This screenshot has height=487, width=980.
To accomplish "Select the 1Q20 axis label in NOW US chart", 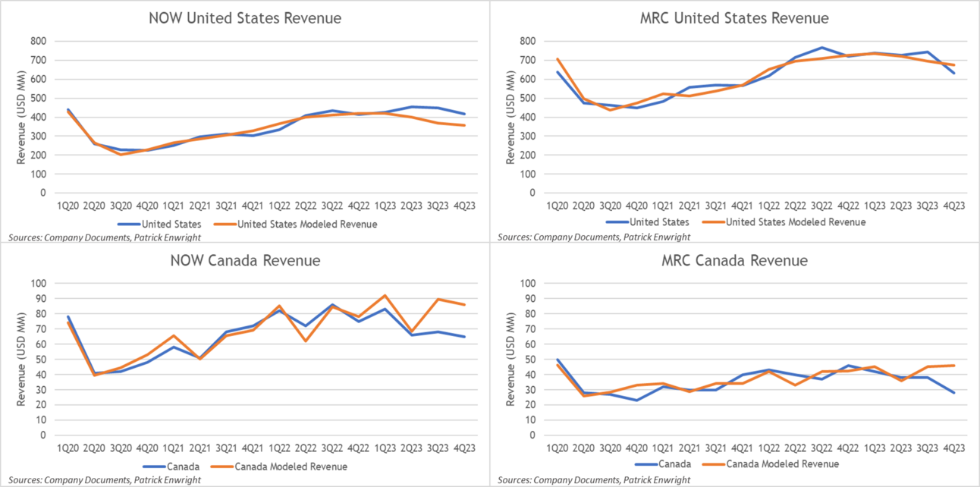I will point(68,205).
